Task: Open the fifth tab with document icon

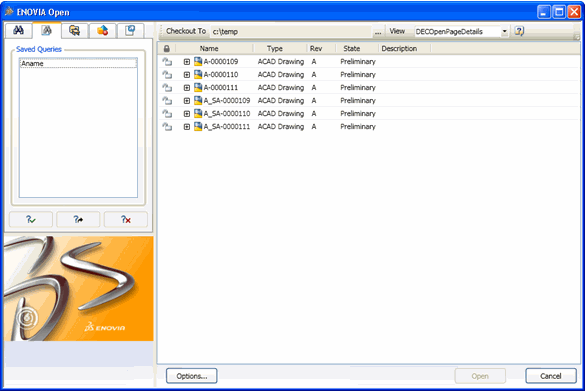Action: pos(130,30)
